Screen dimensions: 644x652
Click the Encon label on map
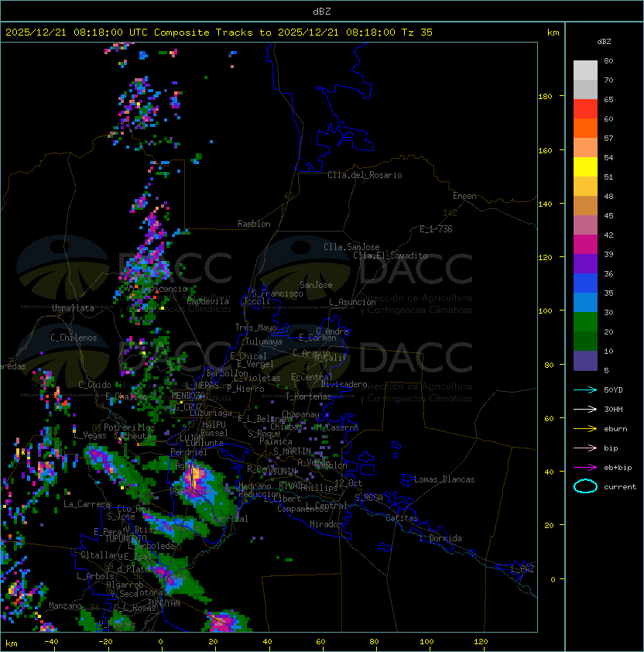(x=464, y=196)
